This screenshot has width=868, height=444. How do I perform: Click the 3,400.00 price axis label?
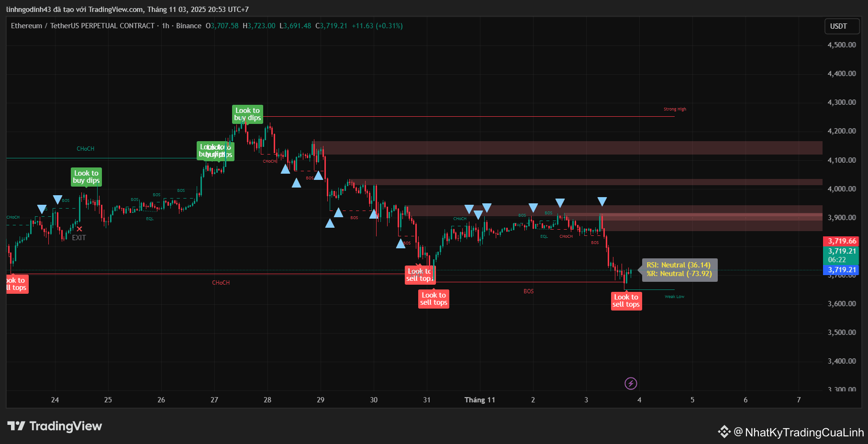click(x=842, y=361)
